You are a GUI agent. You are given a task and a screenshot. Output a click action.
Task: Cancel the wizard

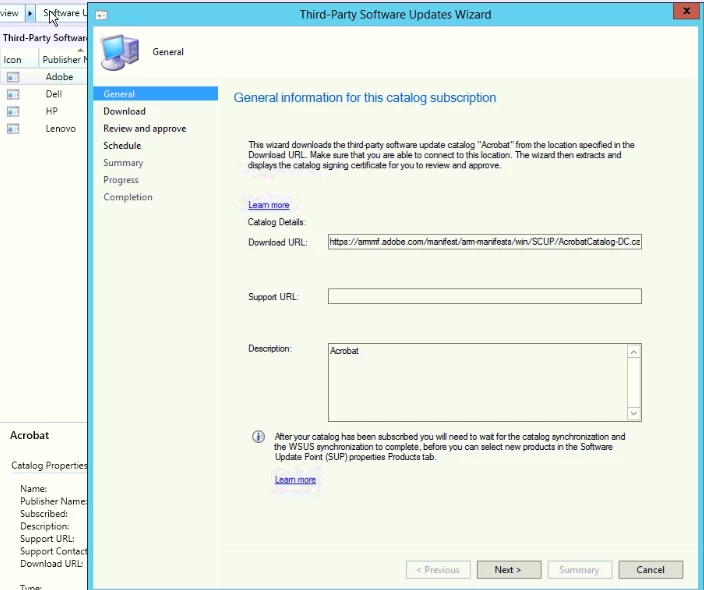tap(651, 570)
